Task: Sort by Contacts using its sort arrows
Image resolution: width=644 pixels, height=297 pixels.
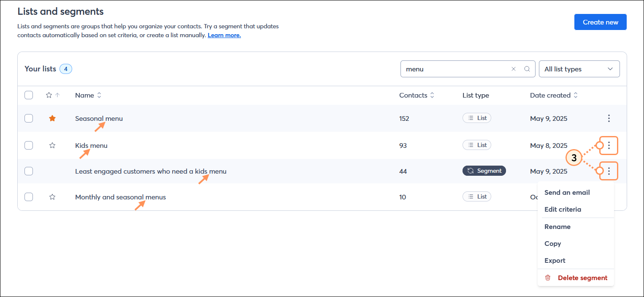Action: (x=432, y=95)
